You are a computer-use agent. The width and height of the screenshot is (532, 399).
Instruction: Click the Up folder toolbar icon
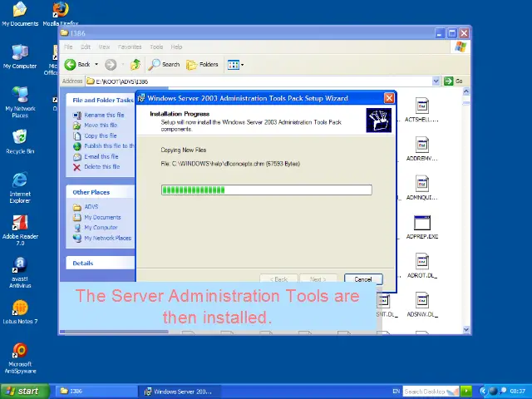[135, 64]
